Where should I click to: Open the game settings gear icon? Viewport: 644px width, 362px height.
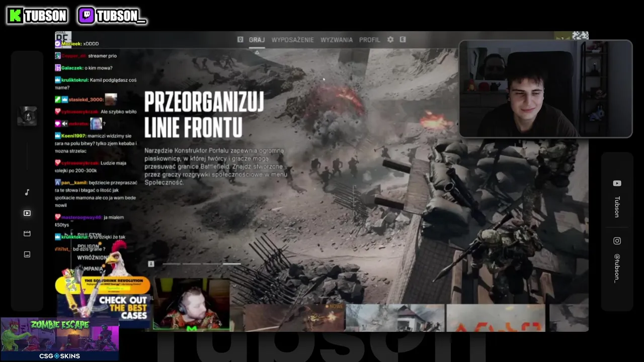pyautogui.click(x=390, y=39)
